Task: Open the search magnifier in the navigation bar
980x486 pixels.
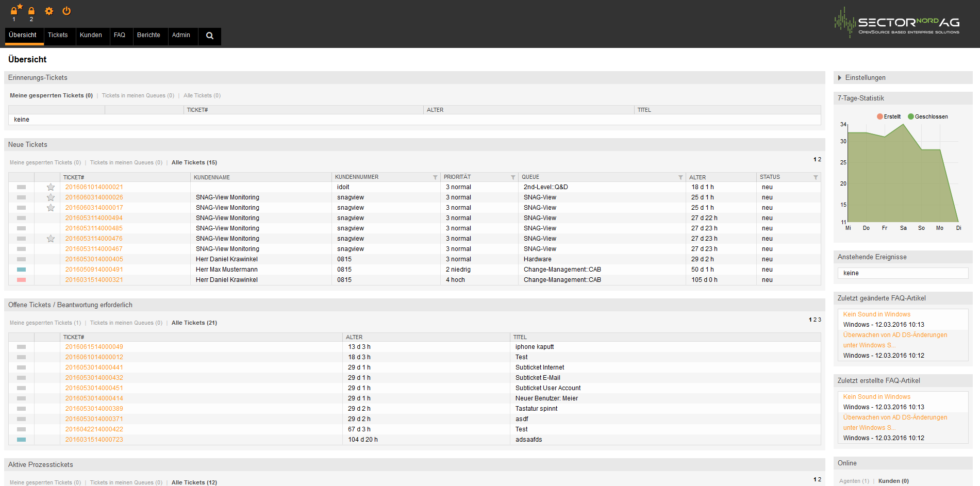Action: [x=210, y=36]
